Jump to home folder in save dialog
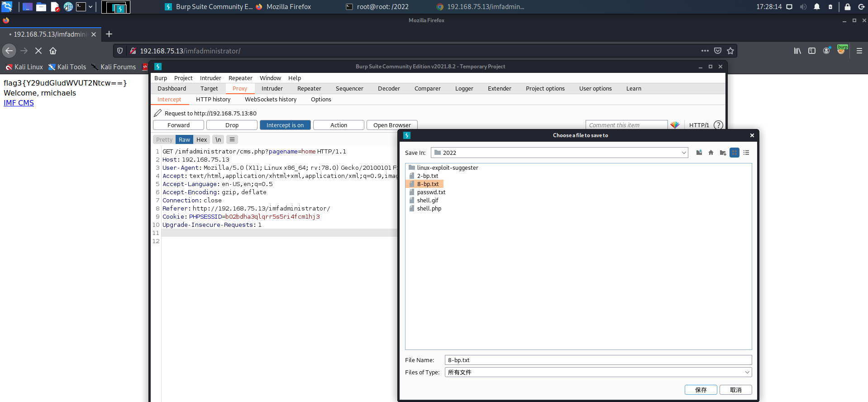 (x=711, y=153)
